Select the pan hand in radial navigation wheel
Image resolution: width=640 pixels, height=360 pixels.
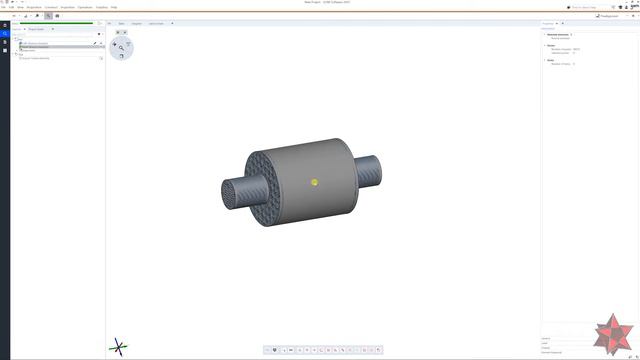point(121,56)
